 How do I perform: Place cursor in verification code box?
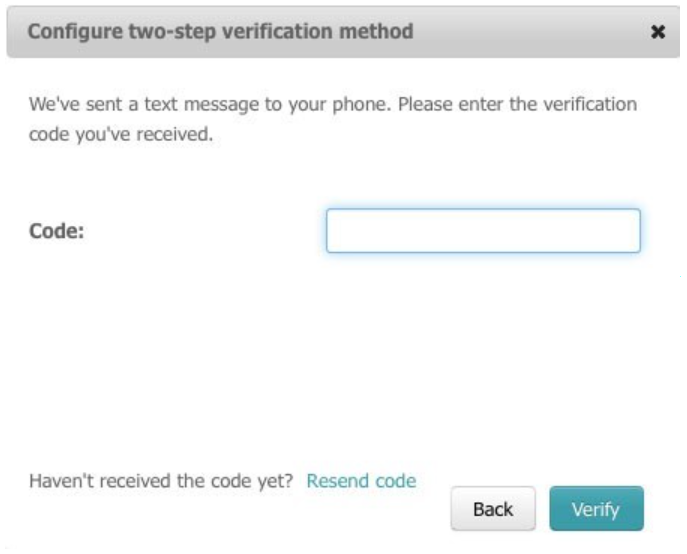[x=483, y=231]
